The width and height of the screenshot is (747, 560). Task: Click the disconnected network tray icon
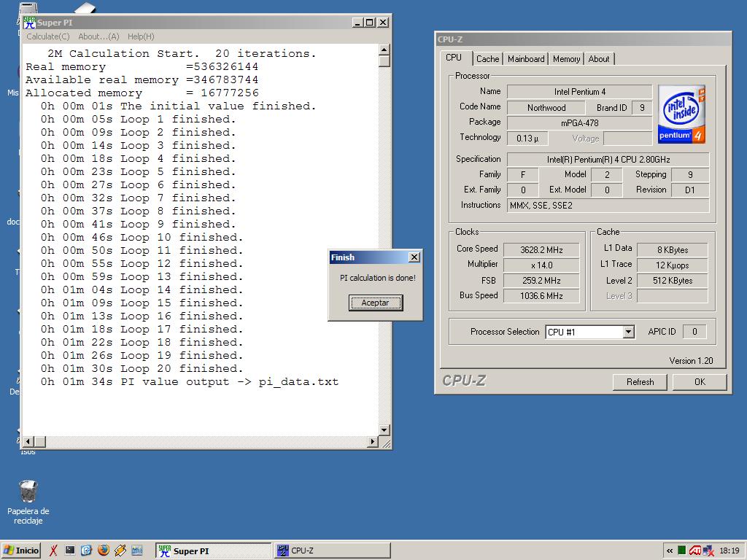(708, 551)
